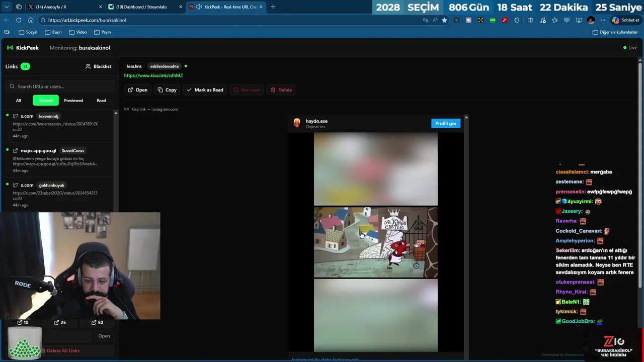Open the translate page icon in address bar
This screenshot has height=362, width=644.
(x=426, y=20)
